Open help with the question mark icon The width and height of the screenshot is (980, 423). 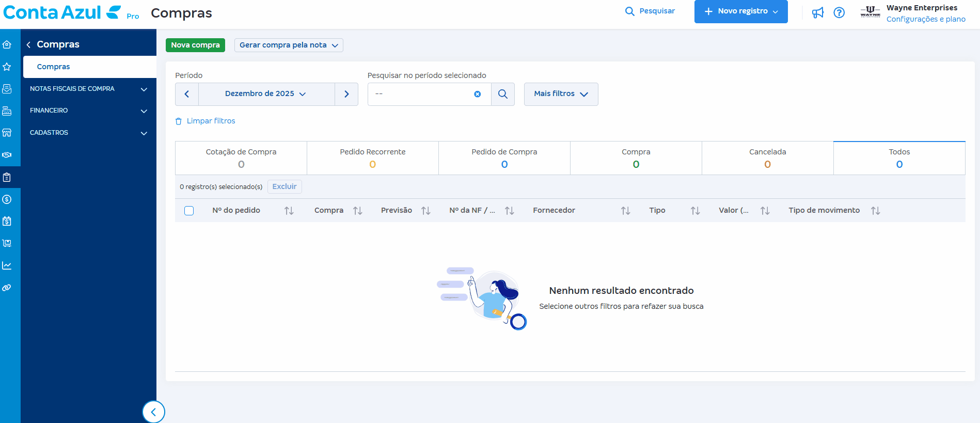point(839,12)
